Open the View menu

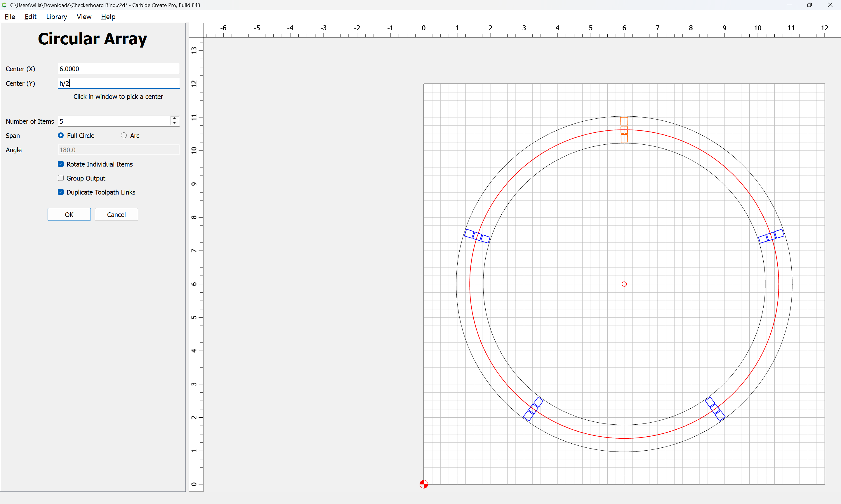coord(84,16)
